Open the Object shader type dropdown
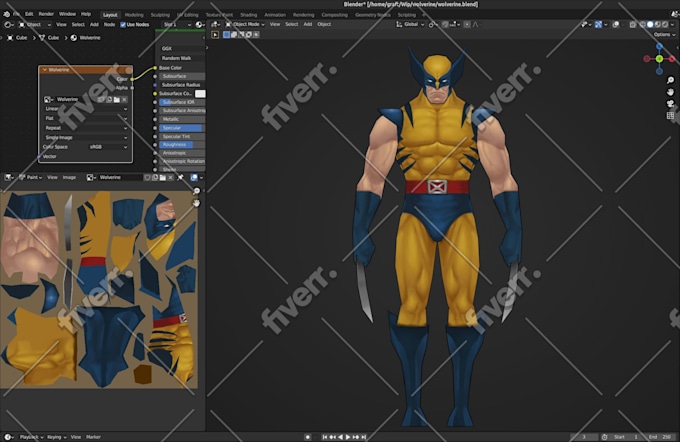 (x=34, y=25)
